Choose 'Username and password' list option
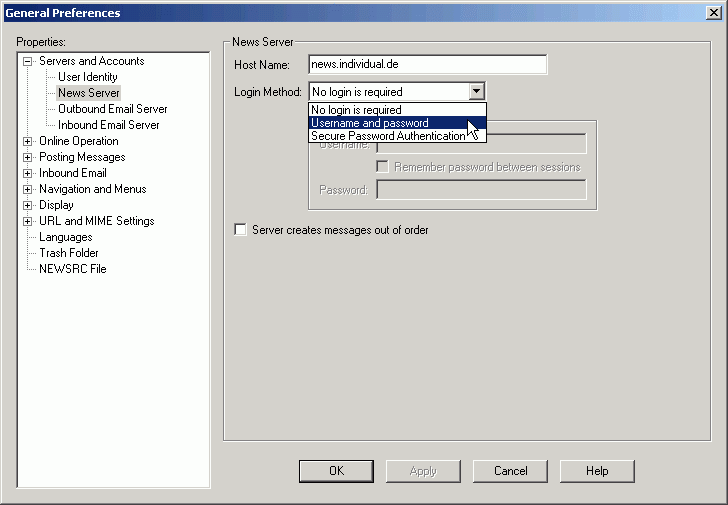Viewport: 728px width, 505px height. [397, 123]
